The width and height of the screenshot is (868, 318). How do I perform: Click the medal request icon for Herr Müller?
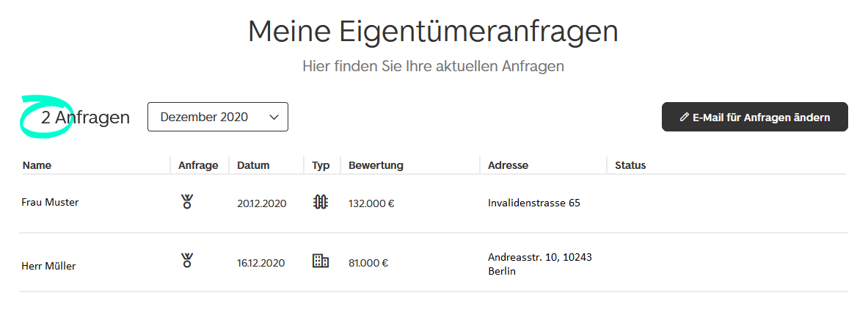tap(187, 260)
